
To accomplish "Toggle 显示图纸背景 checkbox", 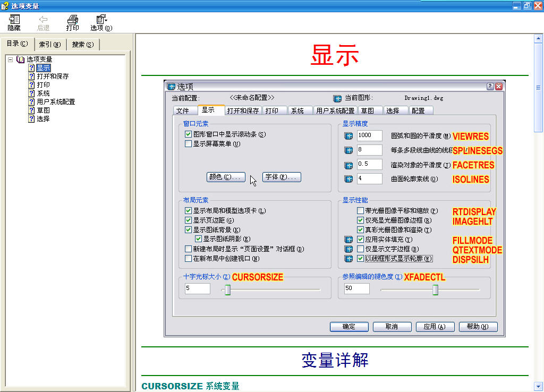I will click(x=189, y=229).
